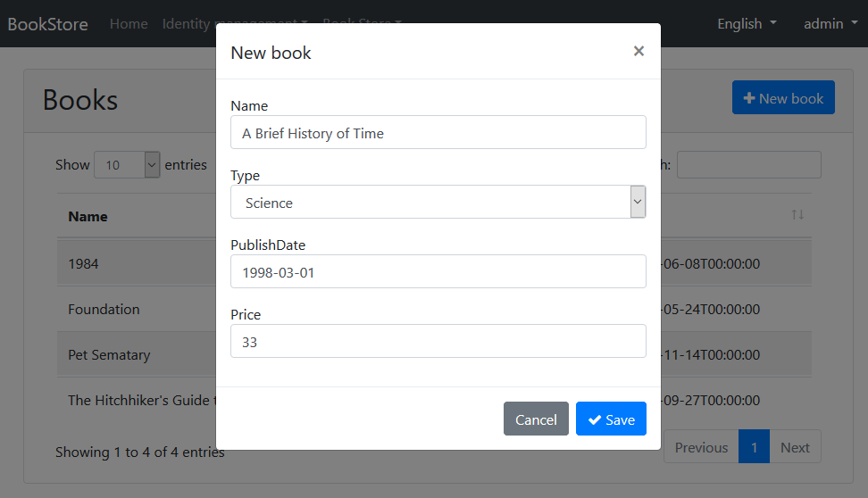This screenshot has width=868, height=498.
Task: Expand the English language dropdown
Action: coord(747,24)
